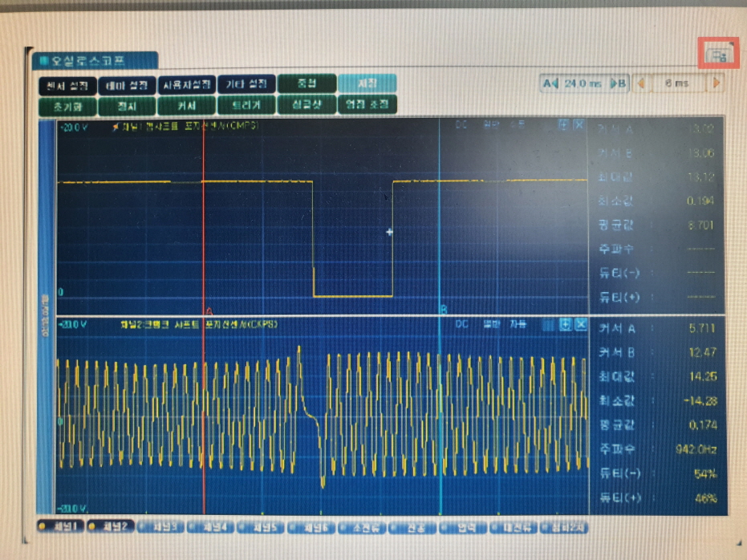
Task: Click DC coupling label on channel 1
Action: 462,124
